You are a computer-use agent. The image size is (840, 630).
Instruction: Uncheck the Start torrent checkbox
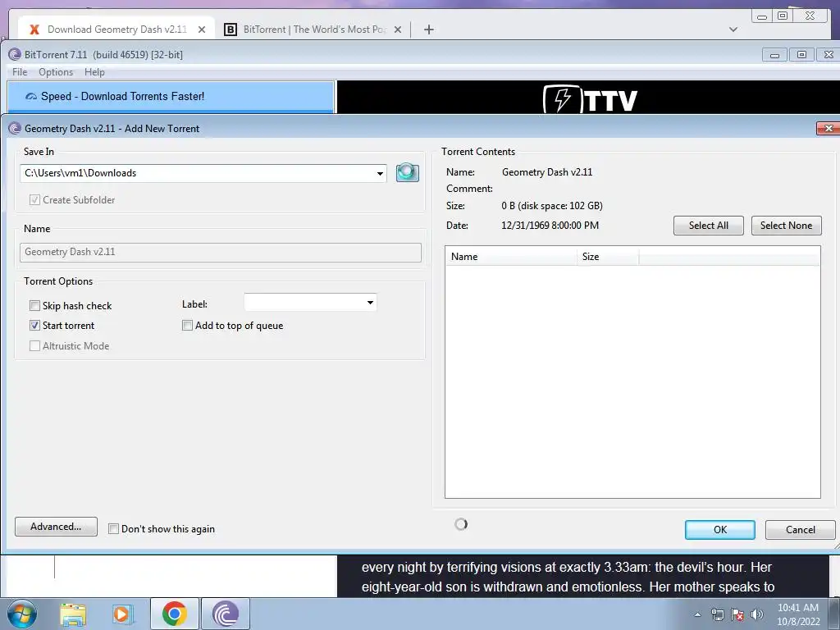pos(34,325)
